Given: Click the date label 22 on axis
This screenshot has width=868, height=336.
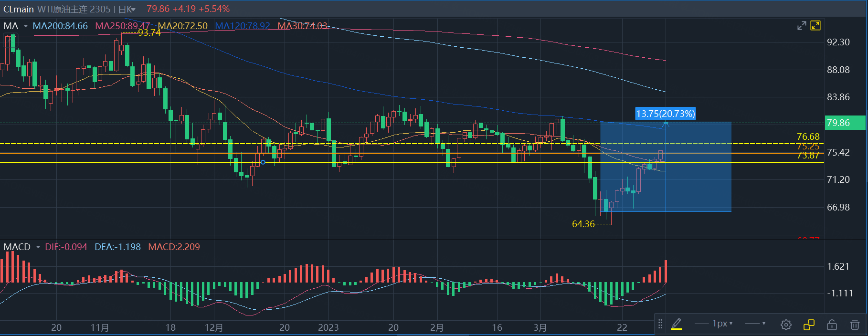Looking at the screenshot, I should coord(622,327).
